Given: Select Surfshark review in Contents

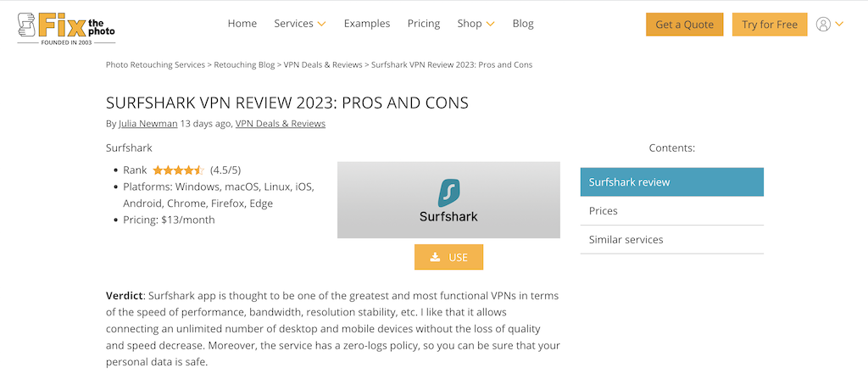Looking at the screenshot, I should (672, 181).
